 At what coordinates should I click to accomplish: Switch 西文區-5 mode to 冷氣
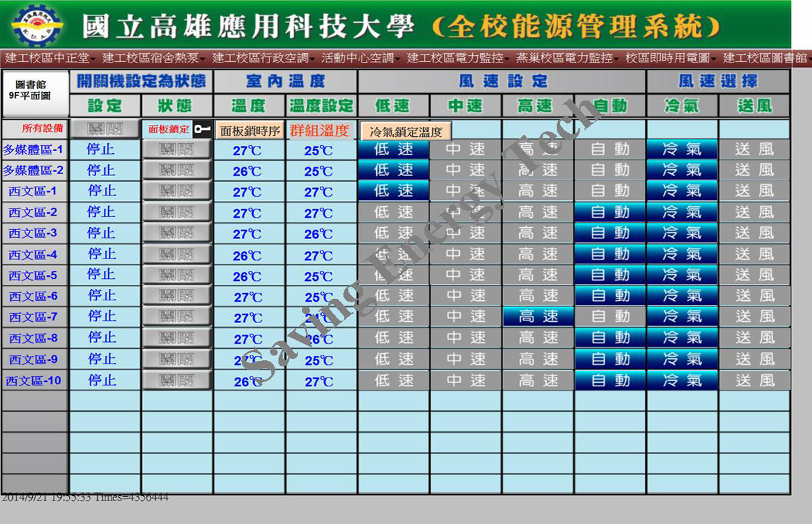(x=682, y=275)
